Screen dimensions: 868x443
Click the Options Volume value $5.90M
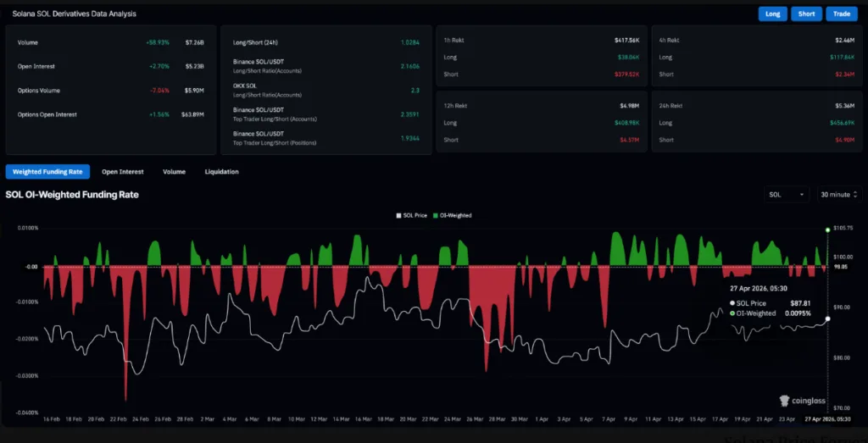tap(194, 91)
